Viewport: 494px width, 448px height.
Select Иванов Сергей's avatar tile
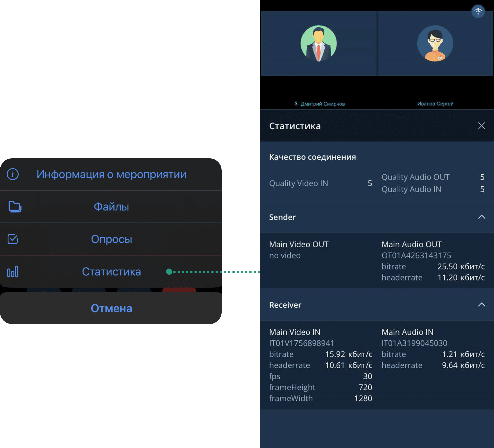pos(435,43)
